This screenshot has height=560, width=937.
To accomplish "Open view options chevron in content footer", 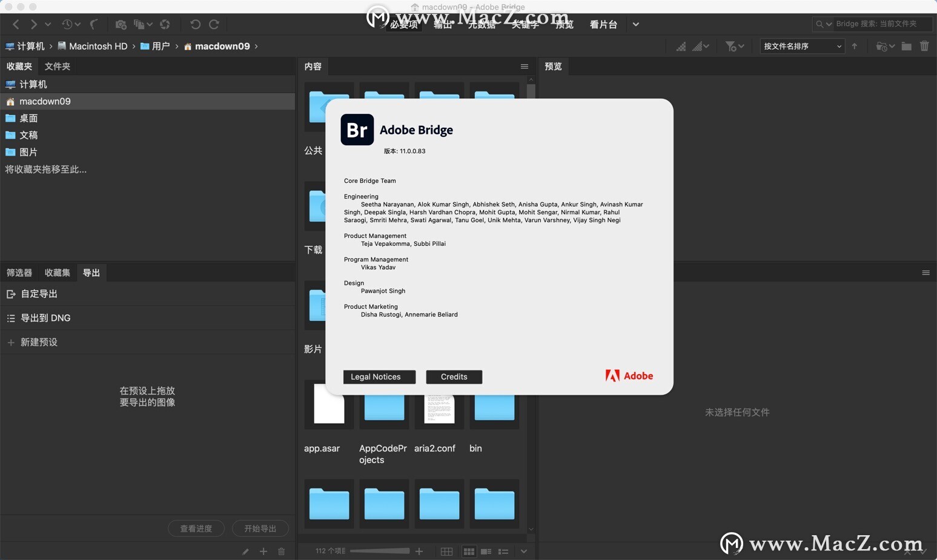I will pos(524,552).
